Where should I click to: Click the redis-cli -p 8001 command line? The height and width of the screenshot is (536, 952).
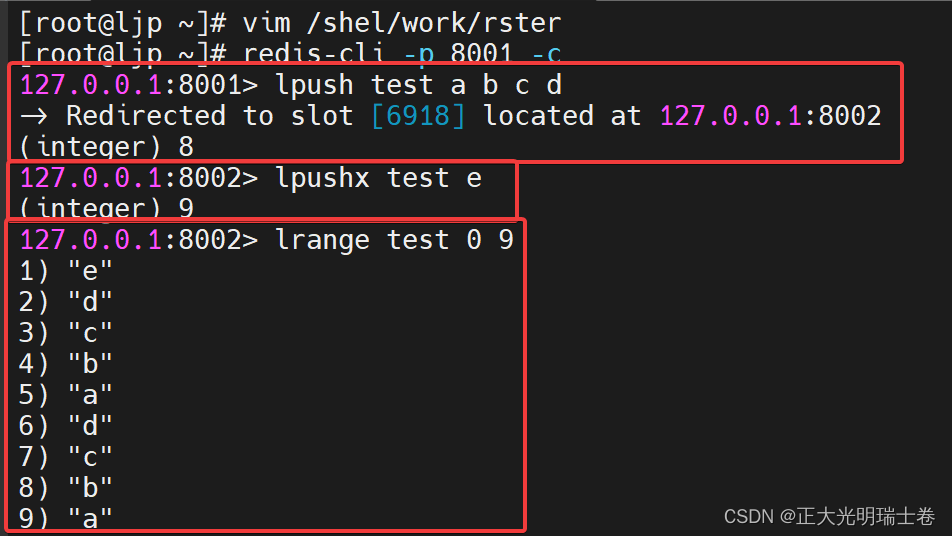402,53
